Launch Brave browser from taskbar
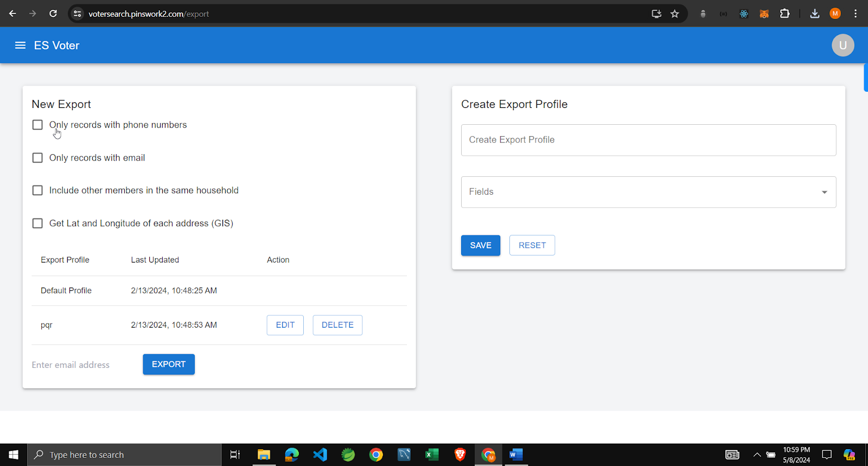The height and width of the screenshot is (466, 868). tap(460, 455)
